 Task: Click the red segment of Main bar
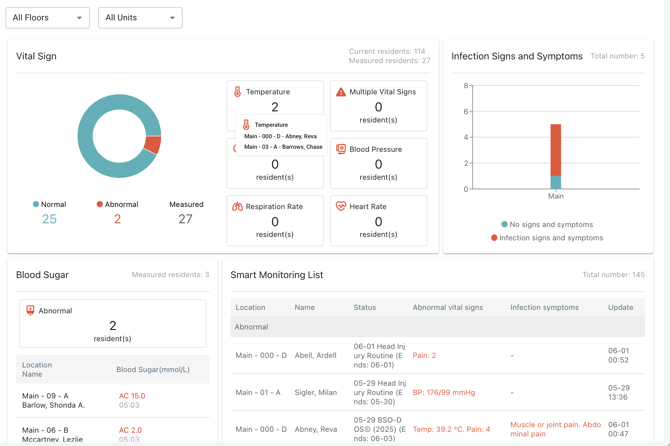[x=555, y=150]
